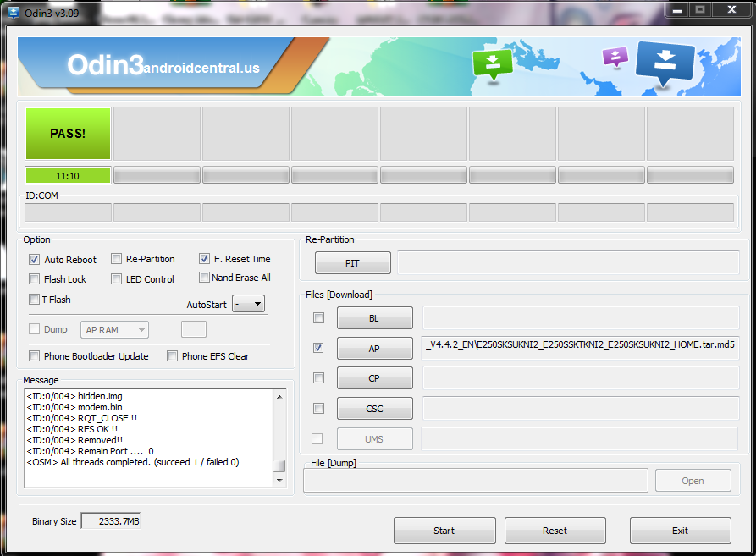Screen dimensions: 756x556
Task: Click the CSC file path field
Action: (x=581, y=409)
